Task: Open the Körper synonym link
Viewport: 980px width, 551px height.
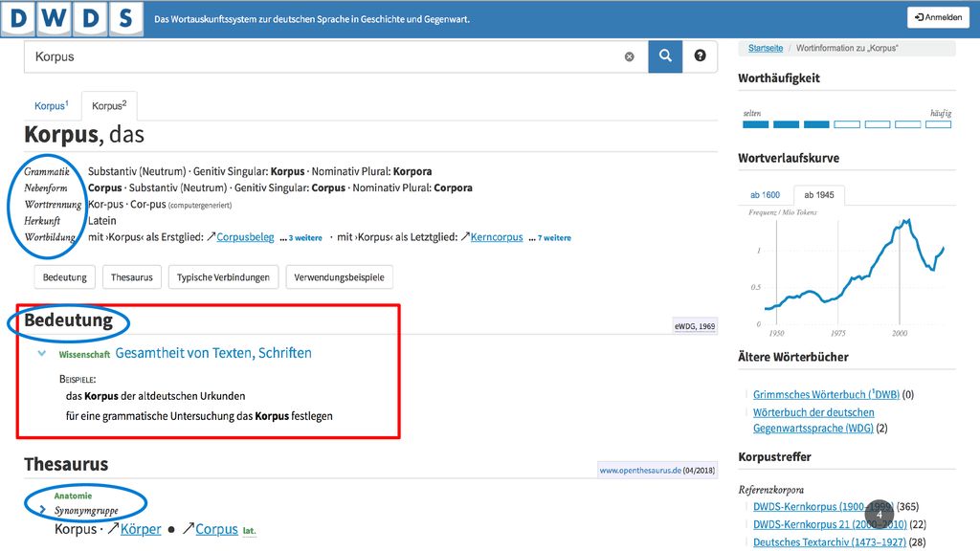Action: pos(141,529)
